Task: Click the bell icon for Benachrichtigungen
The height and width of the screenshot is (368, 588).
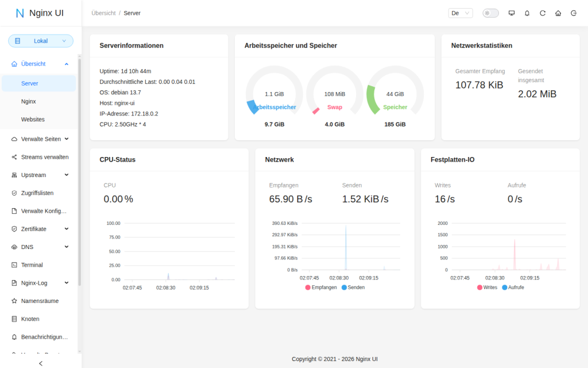Action: 14,337
